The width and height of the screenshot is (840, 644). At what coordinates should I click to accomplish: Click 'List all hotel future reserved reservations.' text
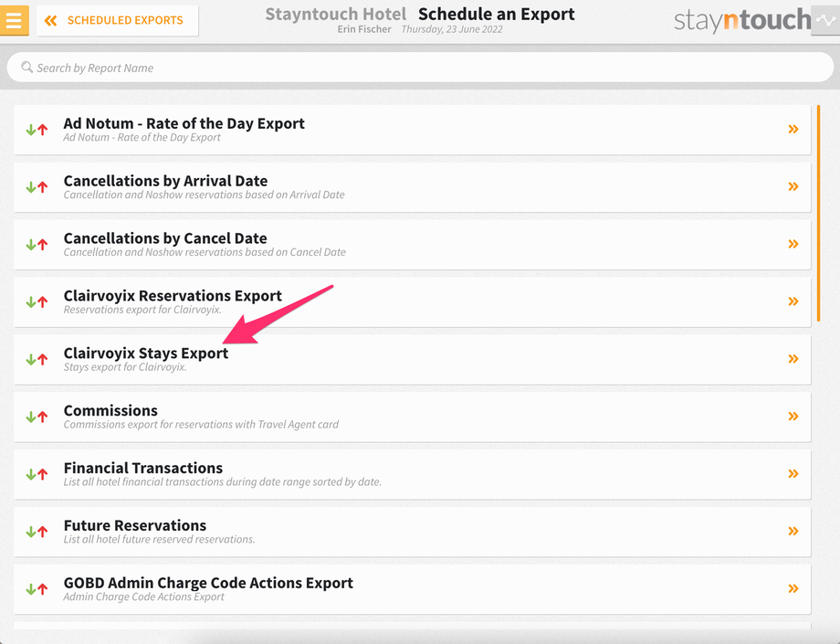click(x=159, y=539)
